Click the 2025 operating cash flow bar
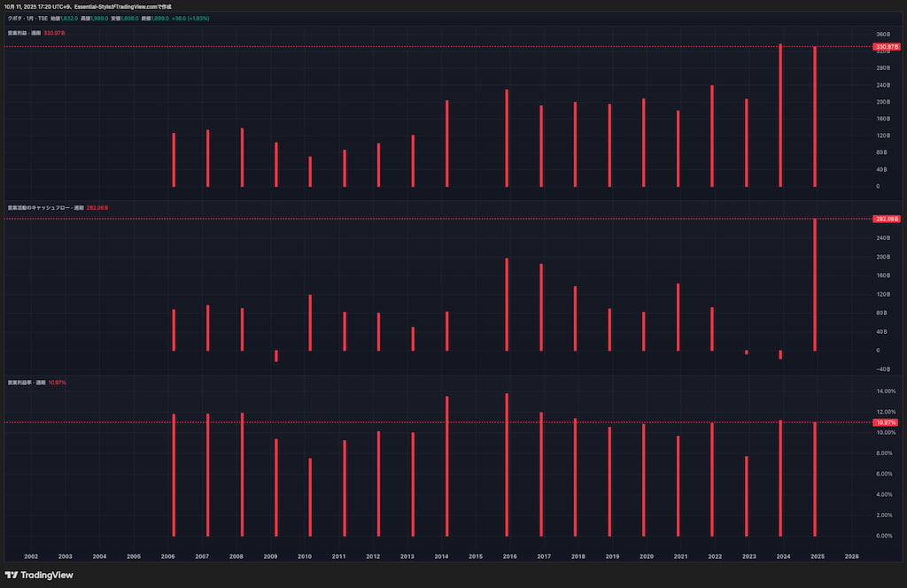The image size is (907, 588). 814,283
